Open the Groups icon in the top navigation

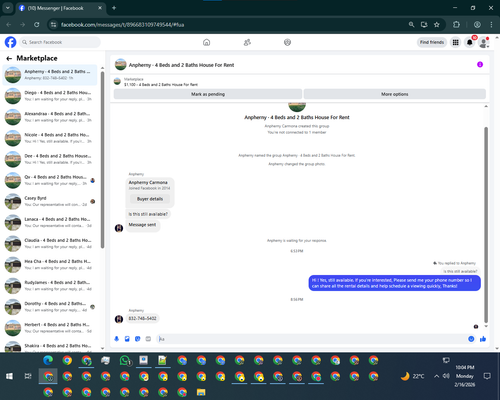tap(287, 42)
